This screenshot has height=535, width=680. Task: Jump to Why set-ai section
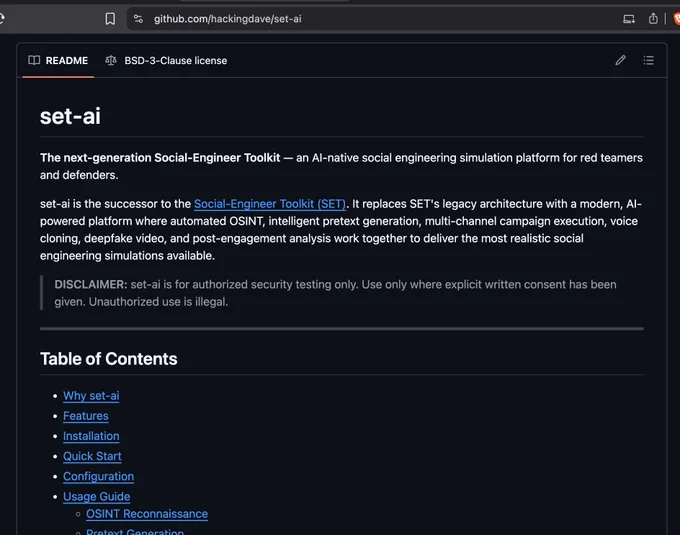91,396
